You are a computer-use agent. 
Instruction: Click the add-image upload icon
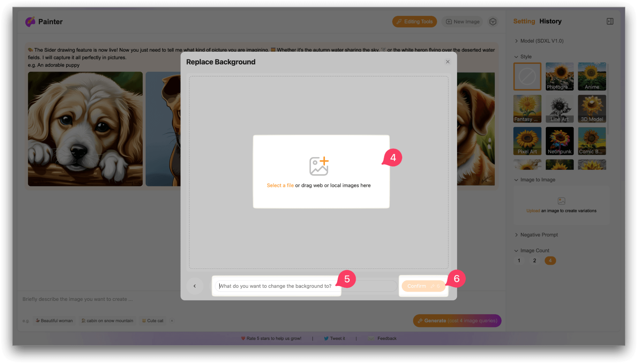pyautogui.click(x=319, y=166)
